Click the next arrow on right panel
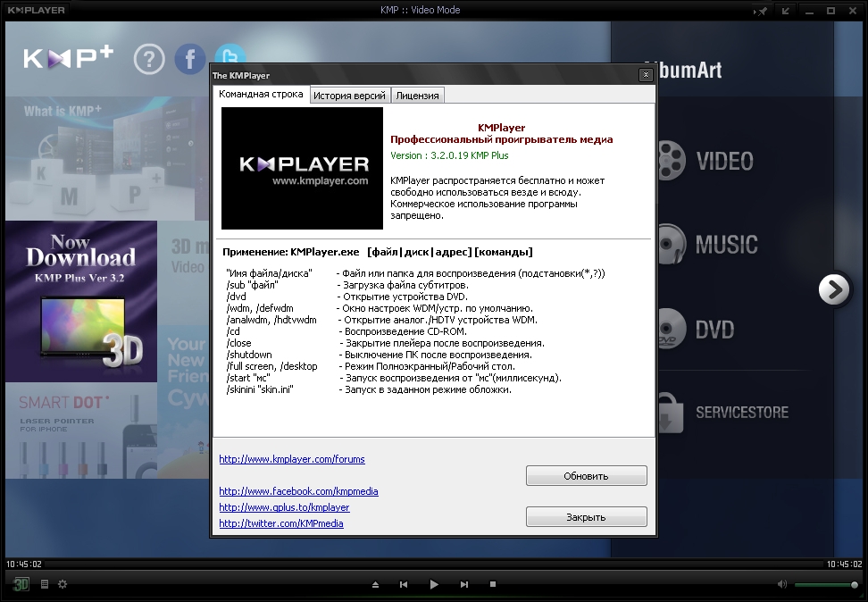The height and width of the screenshot is (602, 868). point(834,288)
